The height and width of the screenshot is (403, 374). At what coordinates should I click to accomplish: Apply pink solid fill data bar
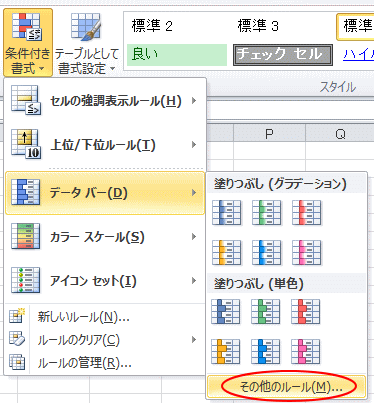tap(306, 351)
